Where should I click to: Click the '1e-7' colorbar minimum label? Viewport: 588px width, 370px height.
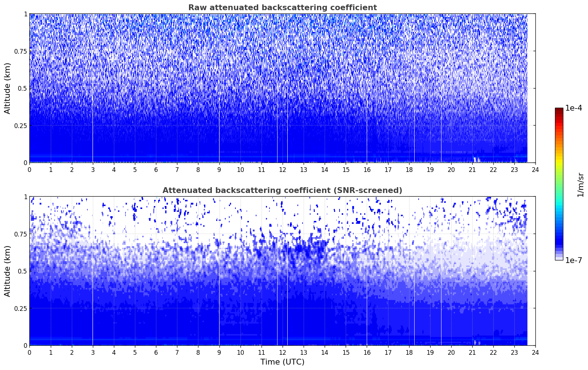click(x=573, y=260)
